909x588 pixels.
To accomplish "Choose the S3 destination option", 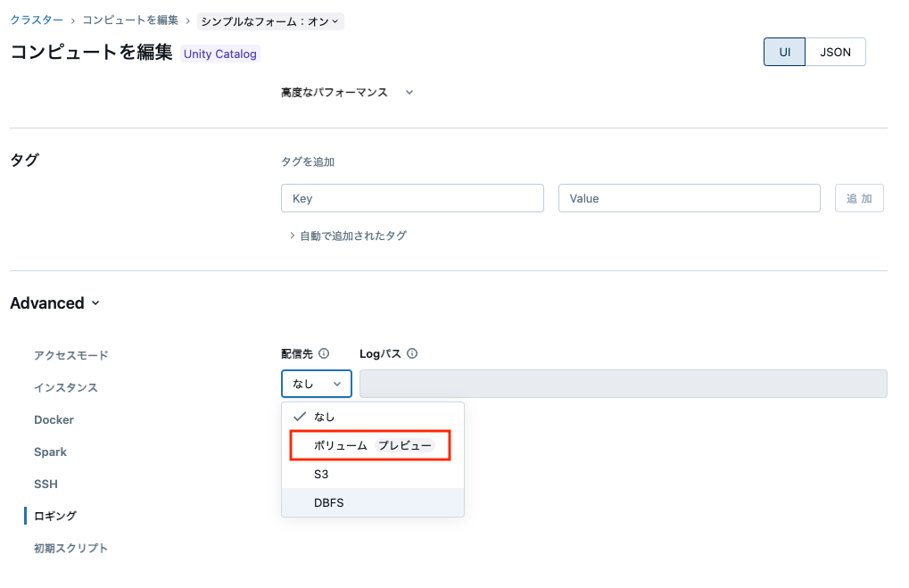I will pos(320,474).
